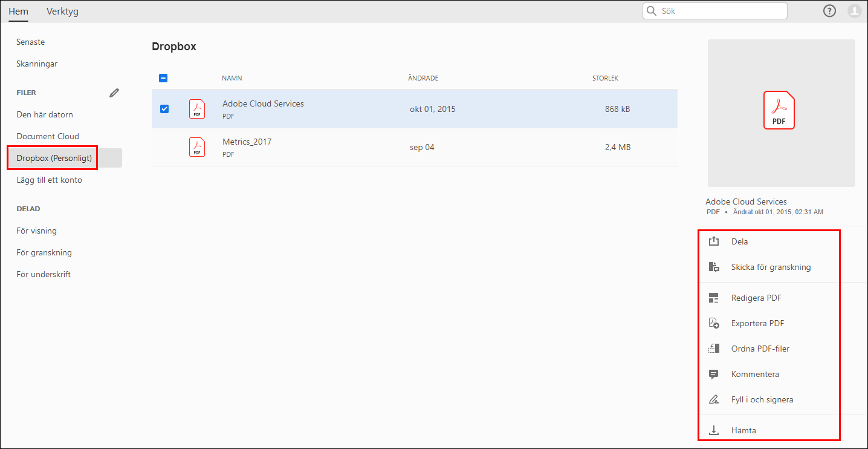The height and width of the screenshot is (449, 868).
Task: Uncheck the Adobe Cloud Services checkbox
Action: point(164,109)
